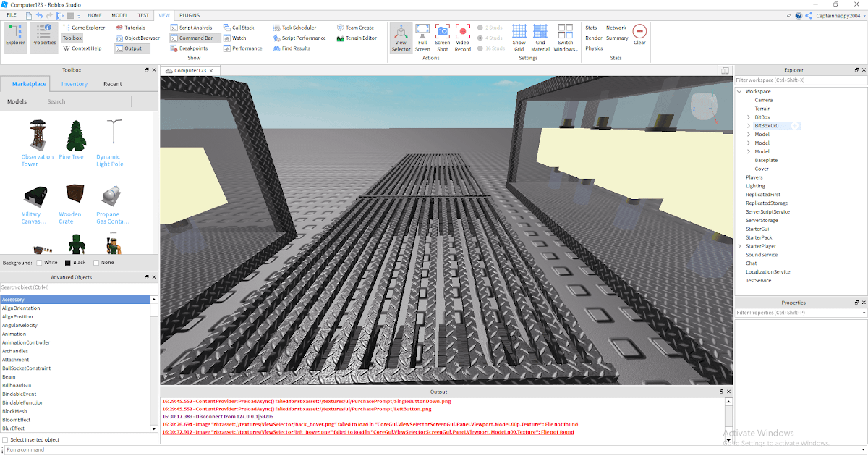Open the Terrain Editor
The width and height of the screenshot is (868, 456).
pos(357,38)
